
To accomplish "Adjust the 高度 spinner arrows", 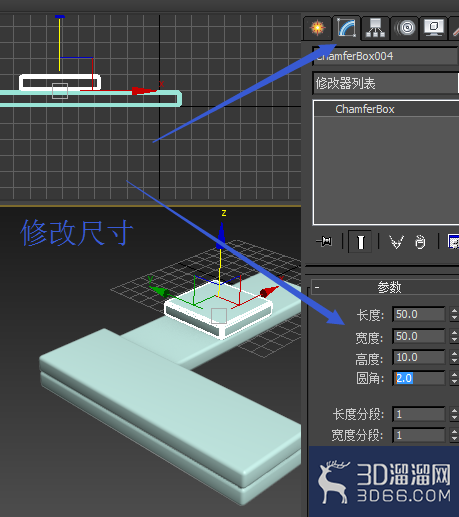I will [x=454, y=357].
